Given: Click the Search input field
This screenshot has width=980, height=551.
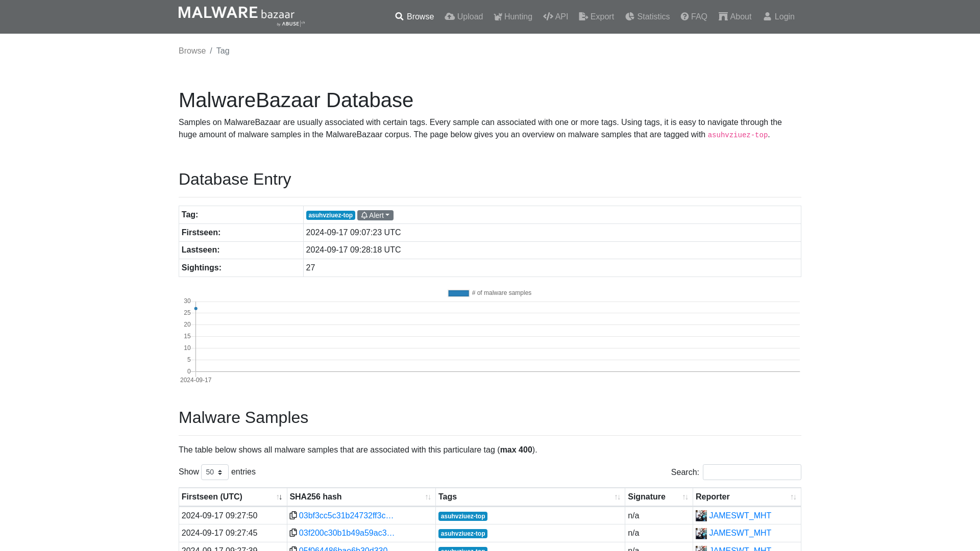Looking at the screenshot, I should [x=752, y=472].
